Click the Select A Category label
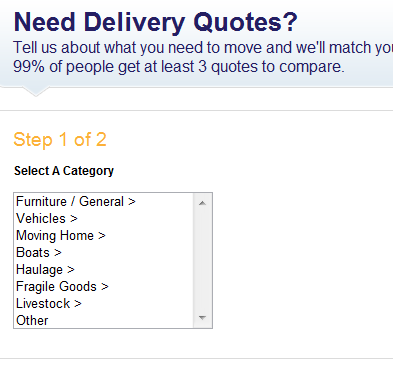This screenshot has width=393, height=366. pos(64,171)
